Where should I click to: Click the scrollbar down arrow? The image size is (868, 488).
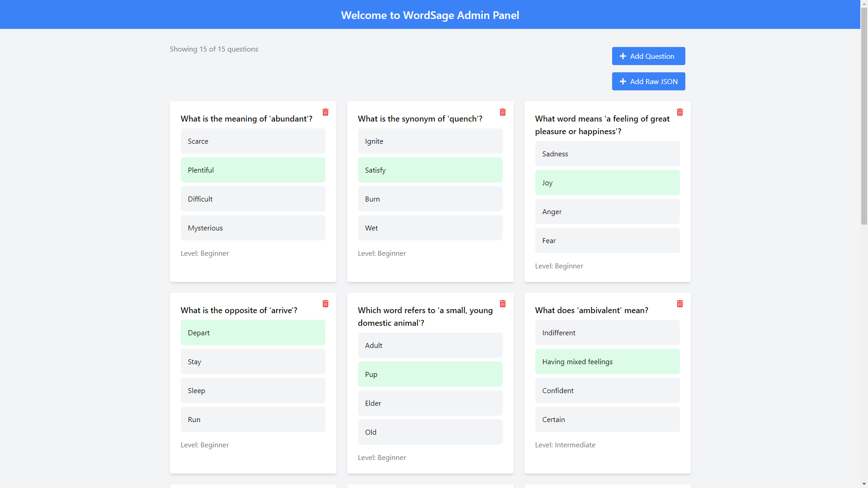point(864,484)
